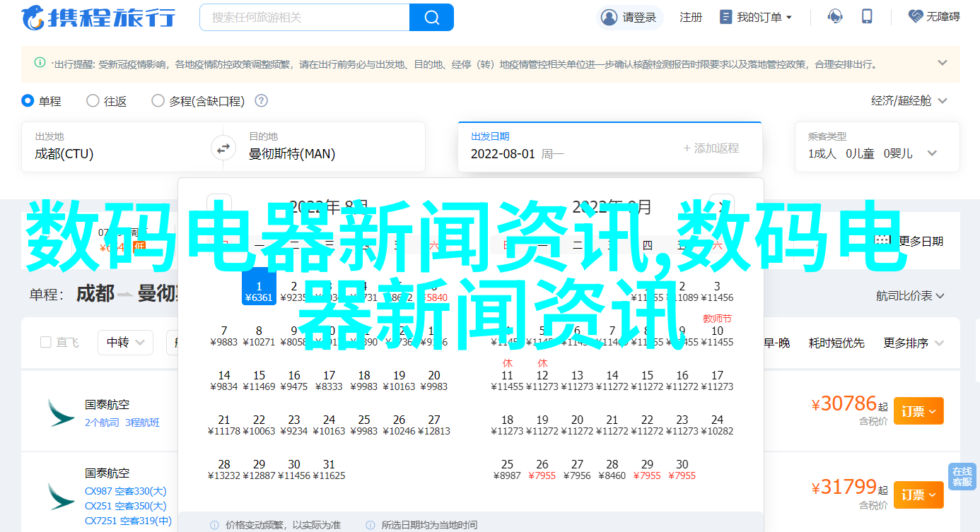
Task: Sort flights by 耗时短优先
Action: [836, 343]
